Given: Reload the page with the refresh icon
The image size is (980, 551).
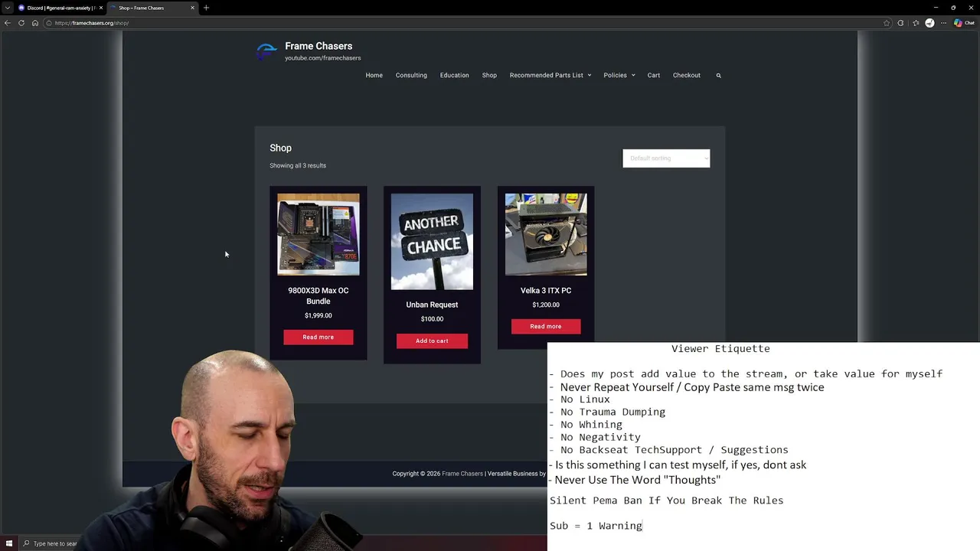Looking at the screenshot, I should [21, 23].
